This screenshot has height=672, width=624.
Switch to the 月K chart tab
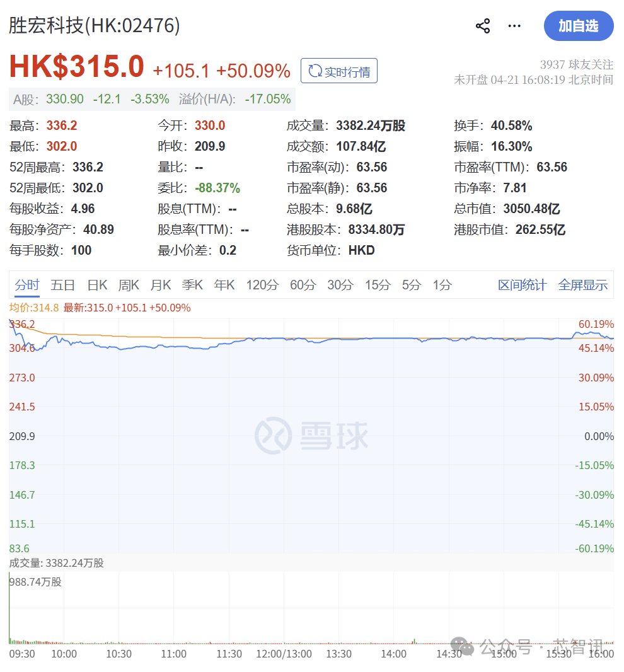pos(161,285)
